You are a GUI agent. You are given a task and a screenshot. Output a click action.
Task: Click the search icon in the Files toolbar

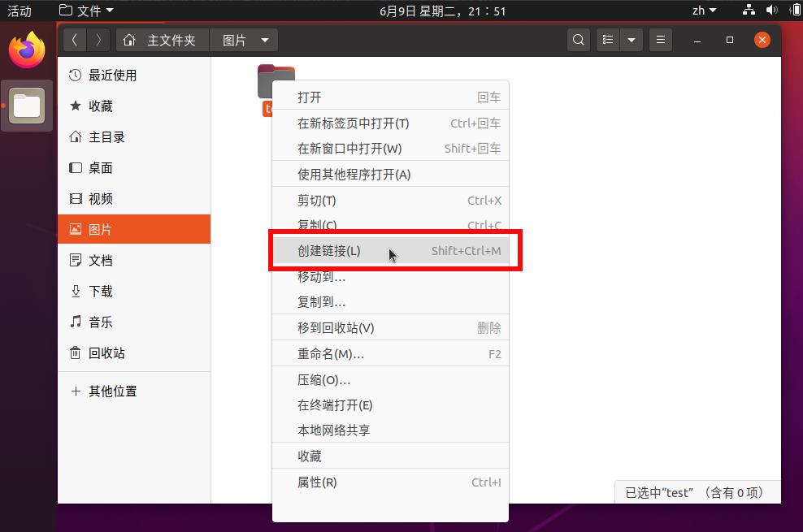[578, 40]
